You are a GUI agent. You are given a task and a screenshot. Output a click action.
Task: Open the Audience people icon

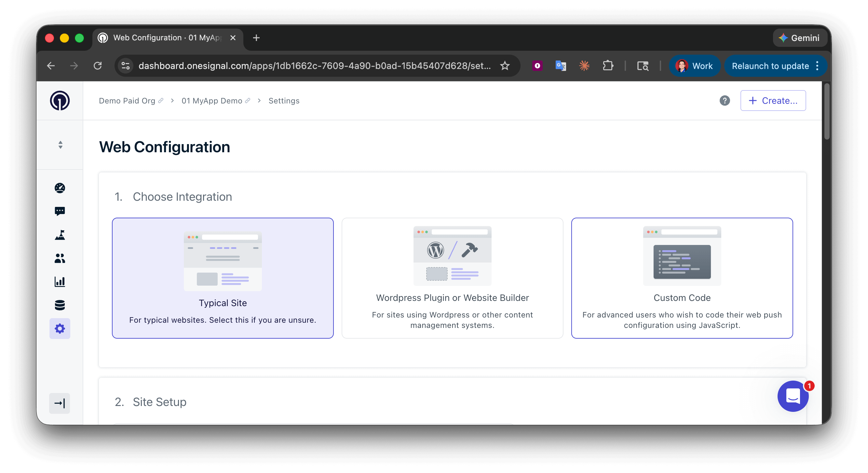(60, 258)
